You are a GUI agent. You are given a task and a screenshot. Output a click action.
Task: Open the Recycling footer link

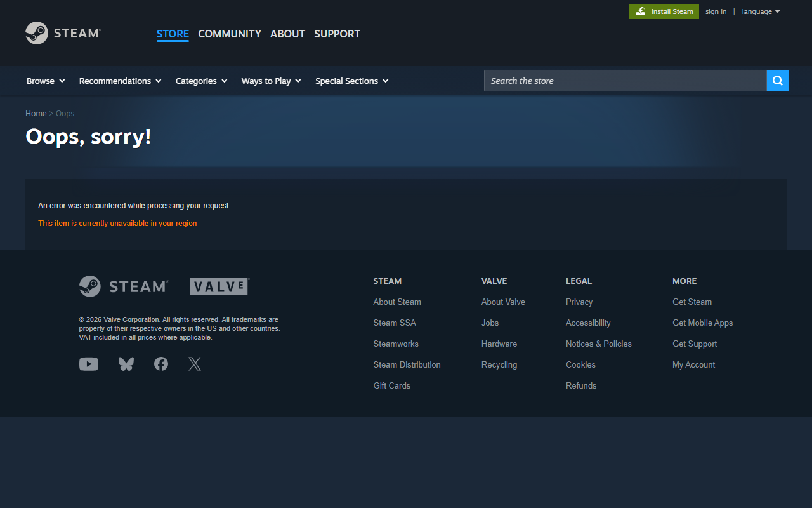[x=499, y=364]
